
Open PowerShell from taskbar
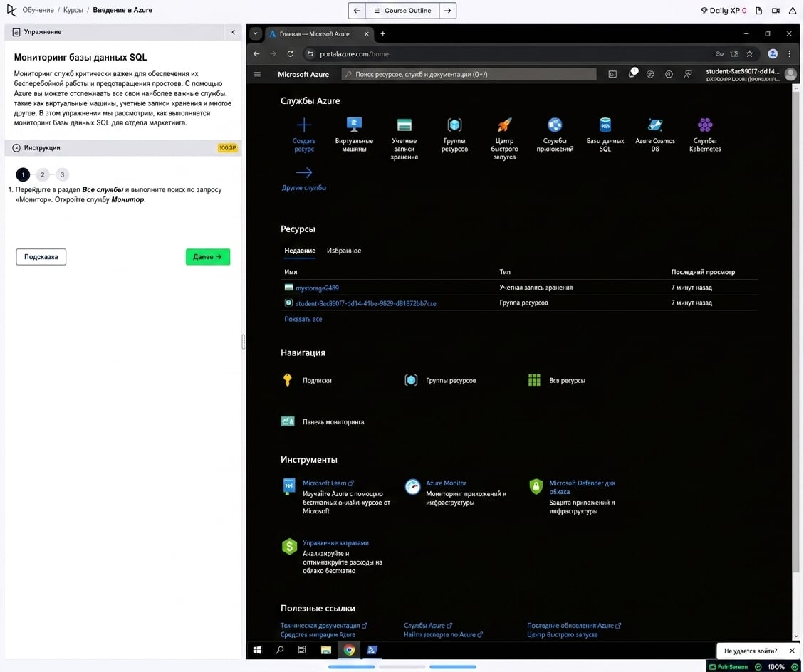pyautogui.click(x=372, y=650)
